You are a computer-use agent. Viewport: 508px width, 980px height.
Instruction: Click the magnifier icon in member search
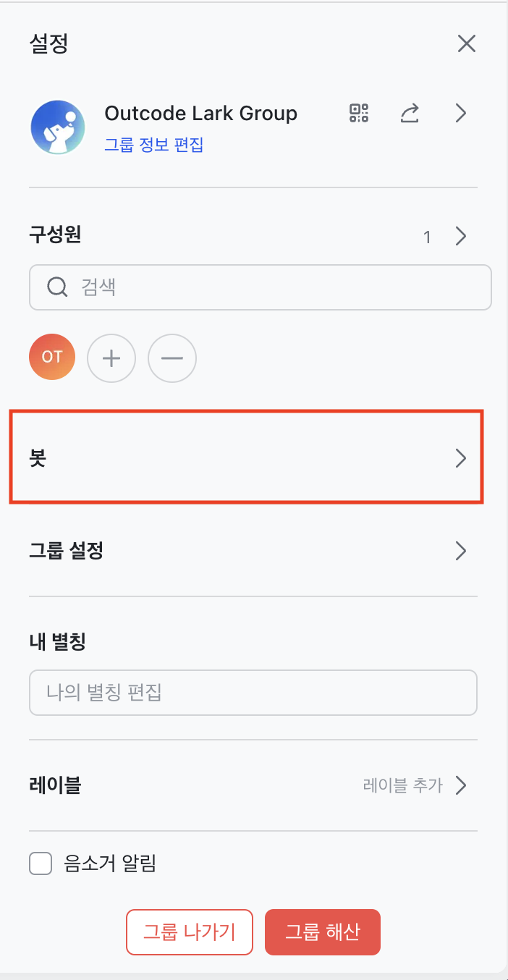coord(56,287)
